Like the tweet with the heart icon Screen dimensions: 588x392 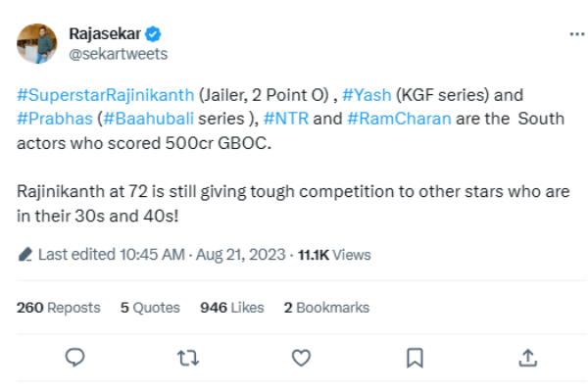pyautogui.click(x=302, y=357)
